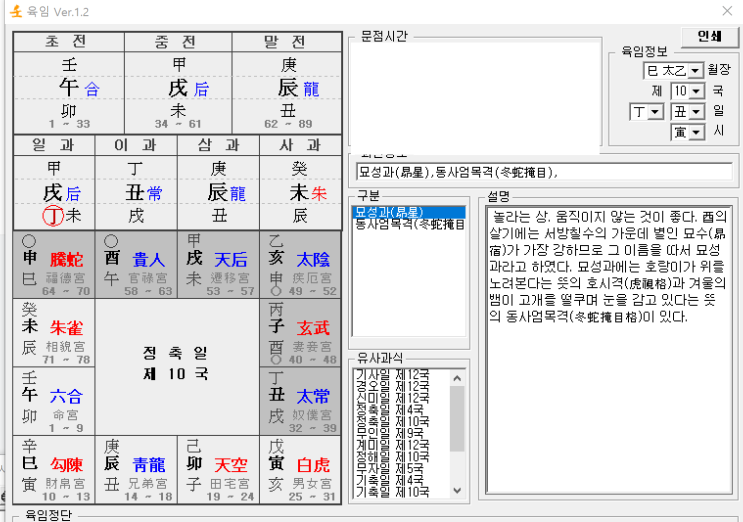The image size is (743, 522).
Task: Click the 辰 龍 entry under 말전
Action: (299, 88)
